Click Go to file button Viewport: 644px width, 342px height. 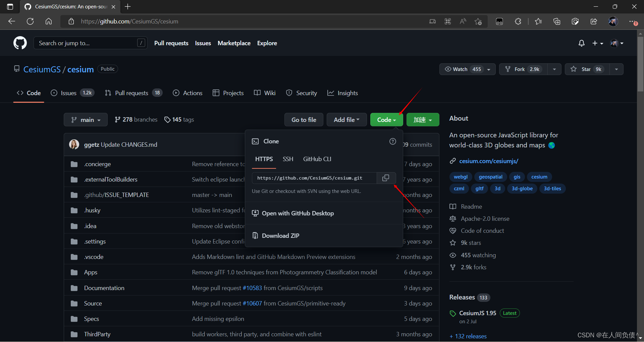point(304,120)
